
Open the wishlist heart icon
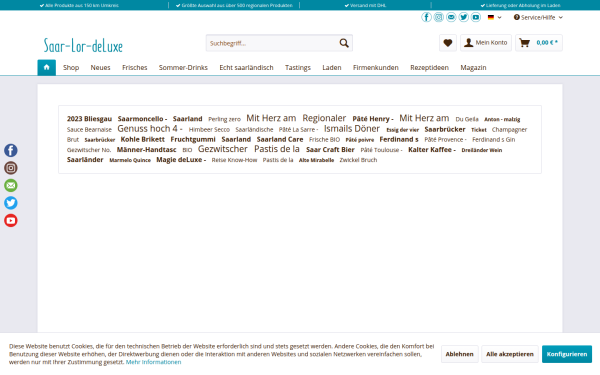(x=448, y=43)
